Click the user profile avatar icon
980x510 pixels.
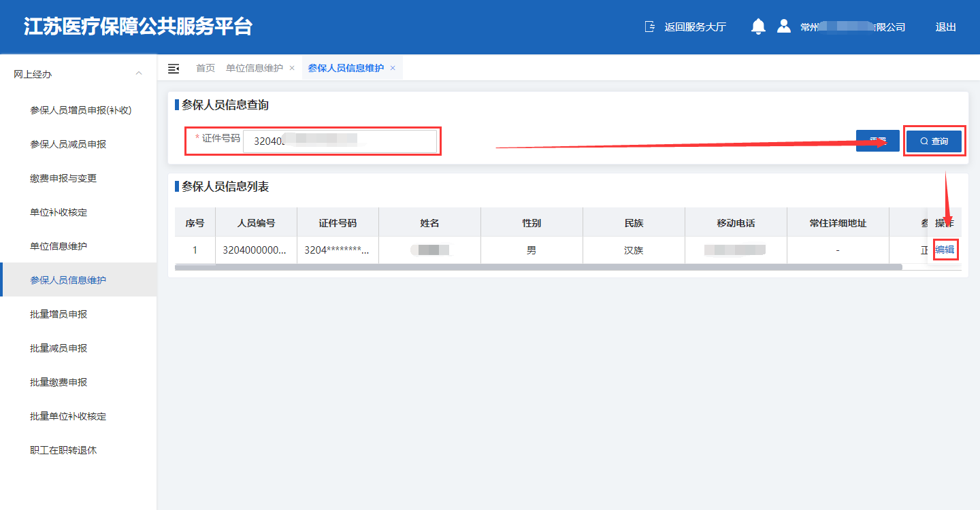784,27
